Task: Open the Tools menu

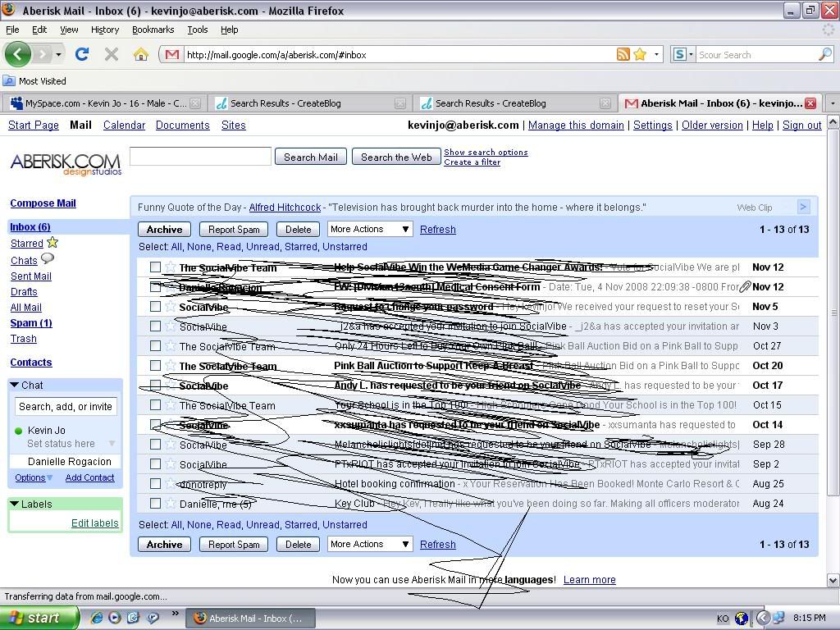Action: click(198, 30)
